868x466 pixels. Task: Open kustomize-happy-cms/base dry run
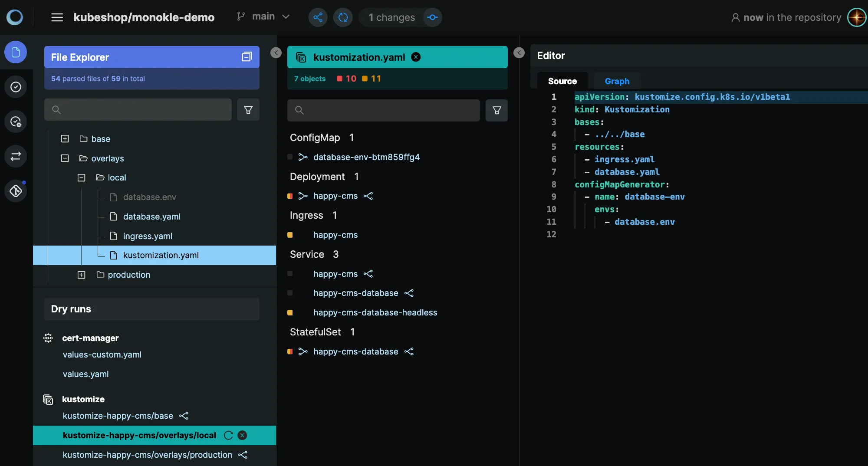(118, 416)
